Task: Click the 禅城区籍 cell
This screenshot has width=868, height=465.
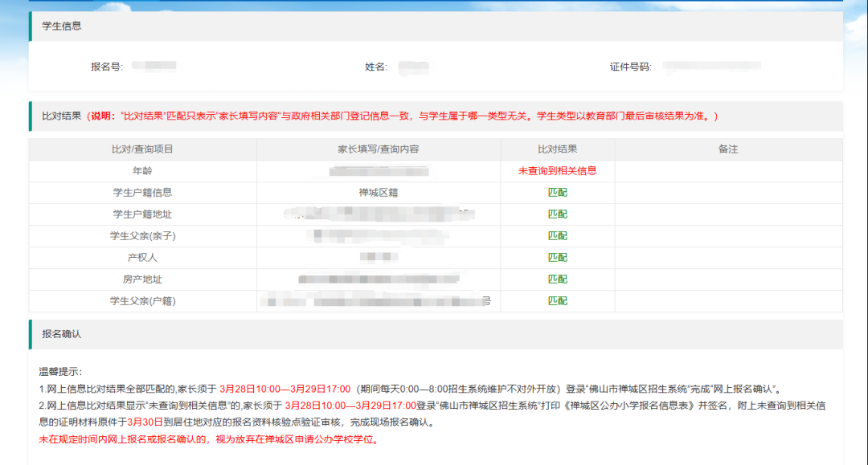Action: 378,193
